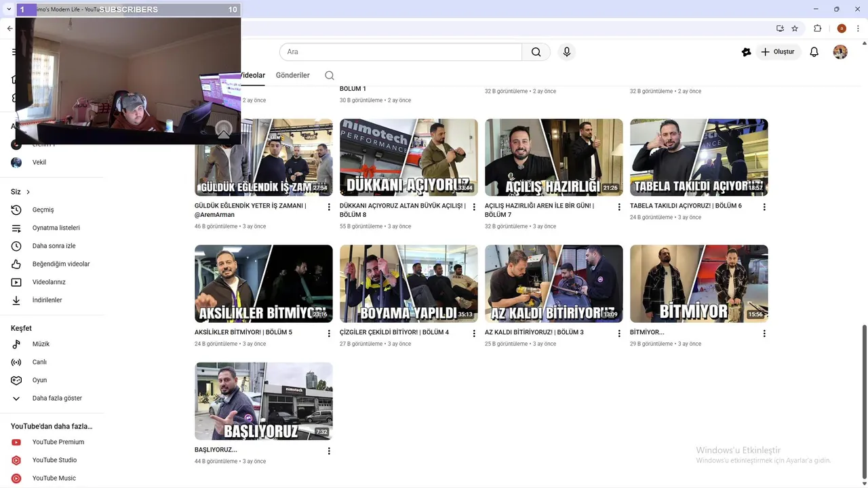Open options for AZ KALDI BİTİRİYORUZ video

point(619,333)
